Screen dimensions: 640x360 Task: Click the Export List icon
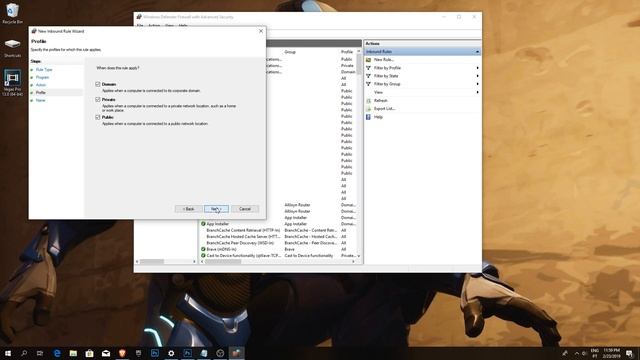point(368,109)
